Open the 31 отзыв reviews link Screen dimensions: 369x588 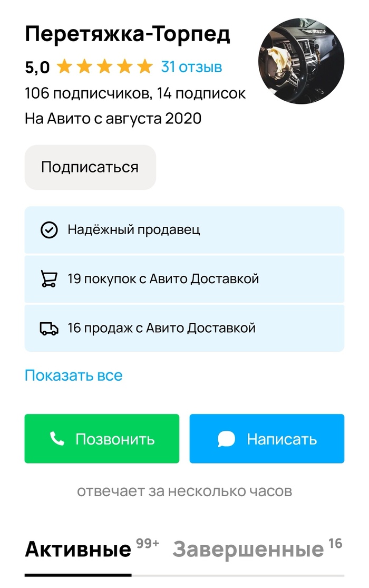pyautogui.click(x=192, y=67)
